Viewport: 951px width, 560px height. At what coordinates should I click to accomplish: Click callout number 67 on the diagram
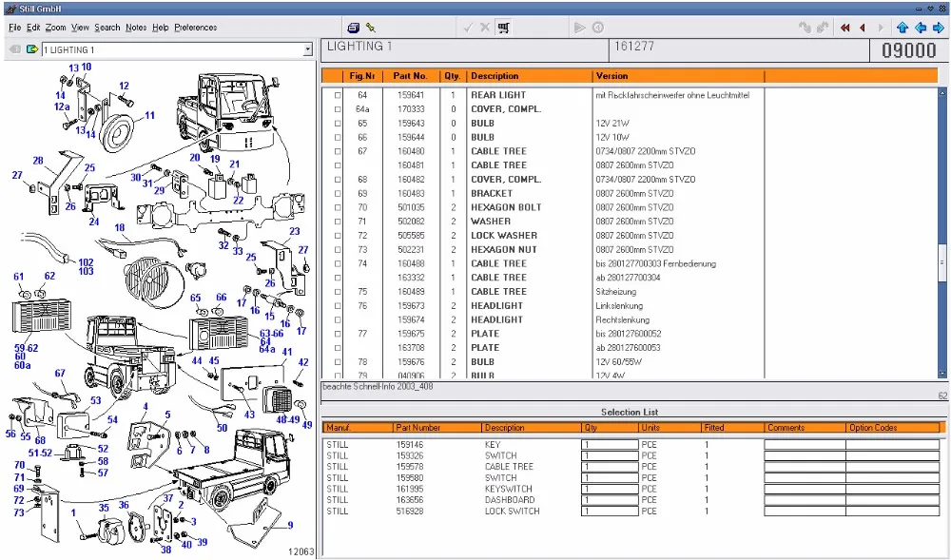(59, 374)
